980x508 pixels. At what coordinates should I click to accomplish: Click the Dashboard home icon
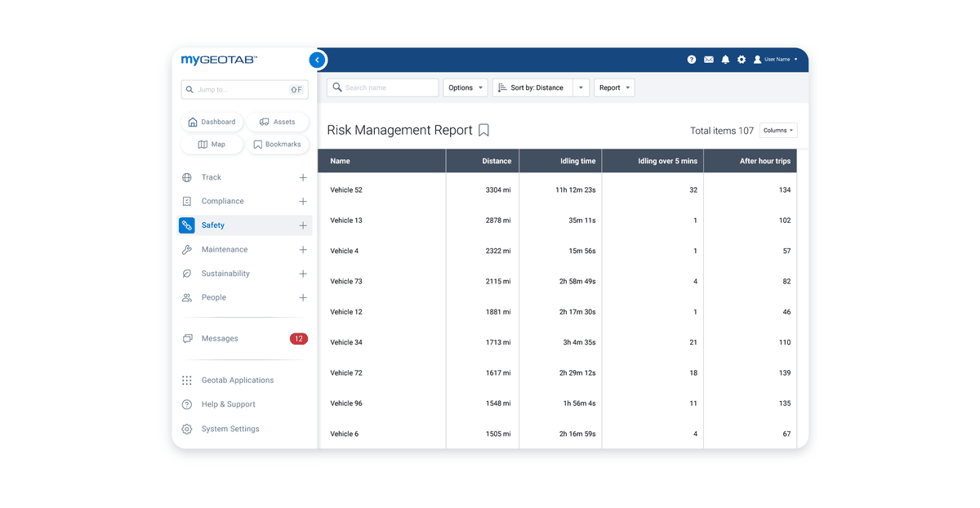[193, 122]
